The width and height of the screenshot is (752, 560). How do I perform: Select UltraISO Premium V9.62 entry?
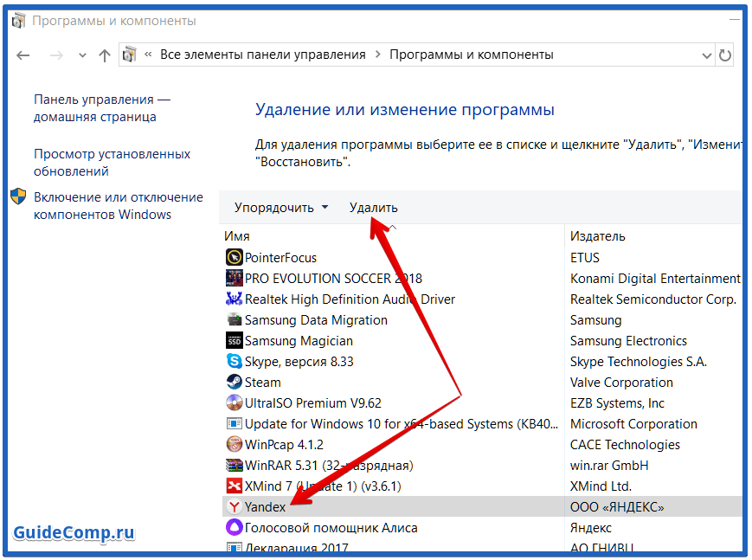coord(312,403)
